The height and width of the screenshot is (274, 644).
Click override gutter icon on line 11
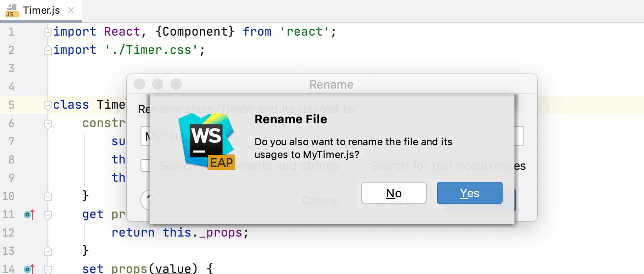[x=30, y=214]
